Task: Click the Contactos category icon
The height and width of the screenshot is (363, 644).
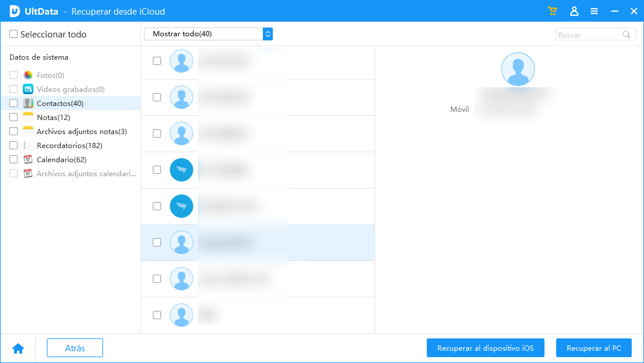Action: [28, 103]
